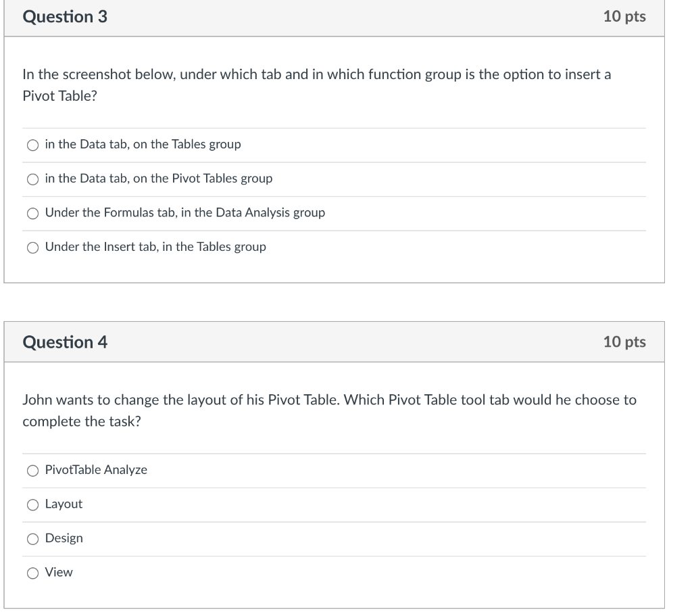Click the 'Design' answer label text
This screenshot has width=692, height=616.
[64, 538]
